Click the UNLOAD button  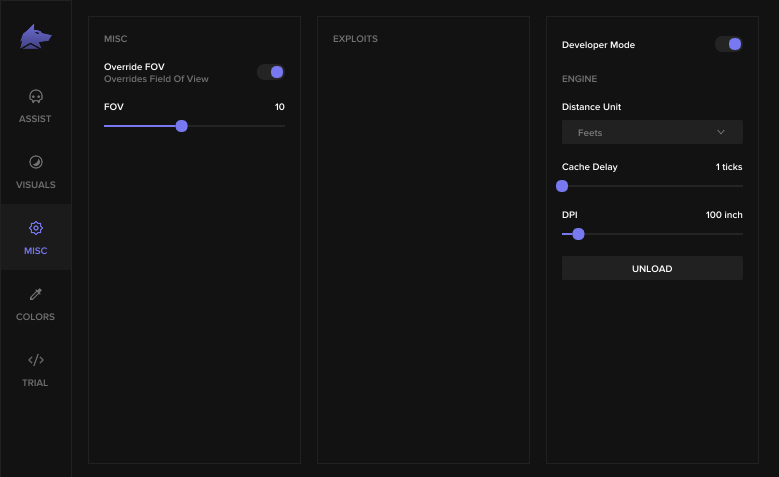[x=652, y=268]
